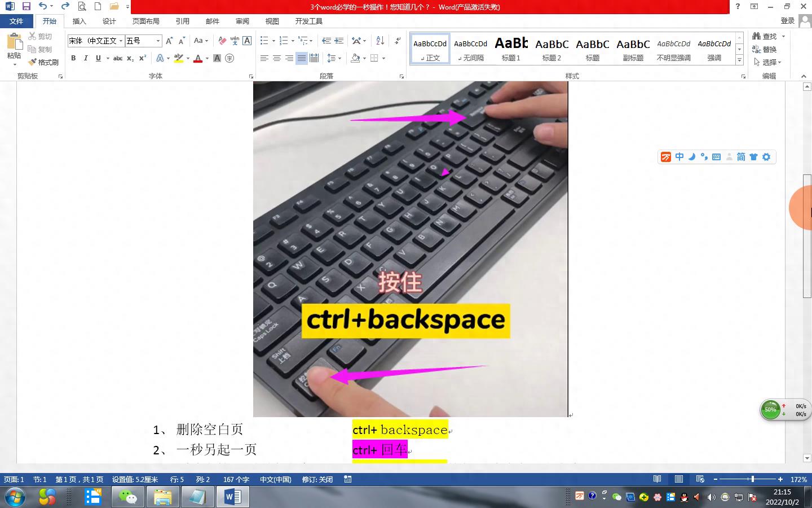Toggle Italic formatting
Image resolution: width=812 pixels, height=508 pixels.
click(x=86, y=58)
